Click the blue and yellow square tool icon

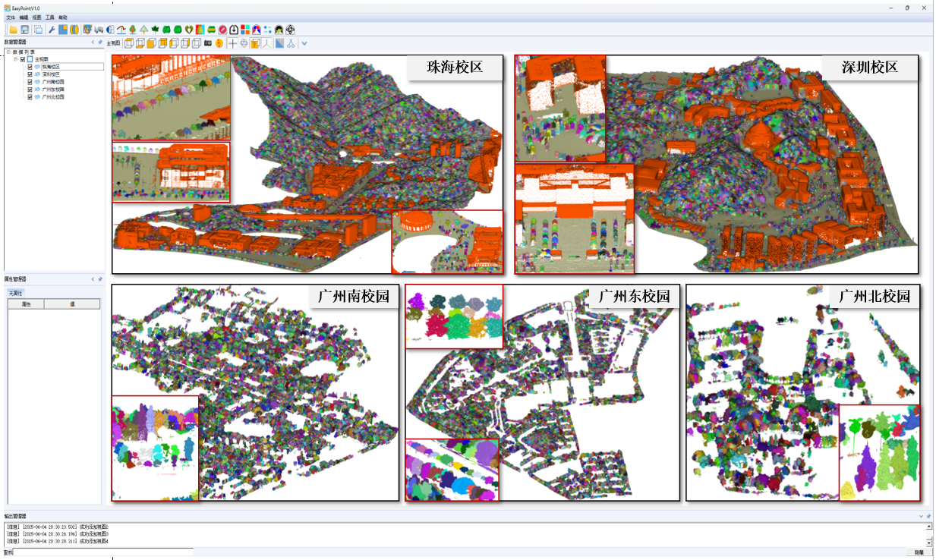[63, 30]
